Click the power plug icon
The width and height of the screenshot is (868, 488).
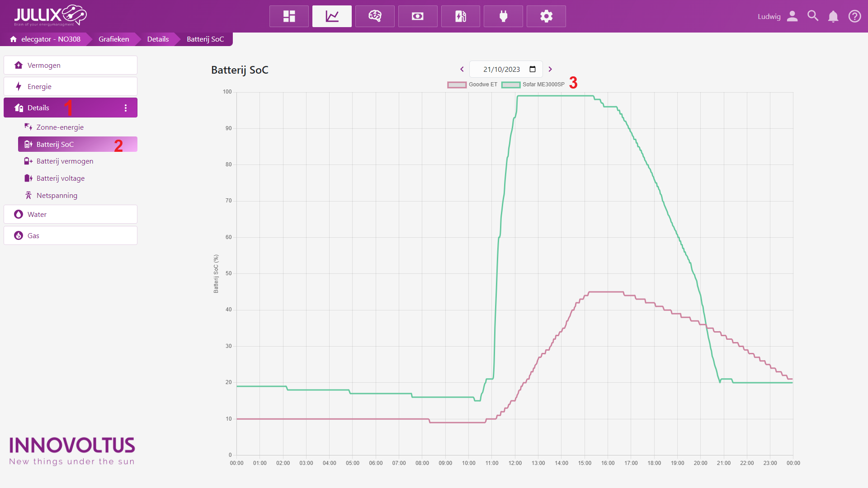[x=503, y=16]
